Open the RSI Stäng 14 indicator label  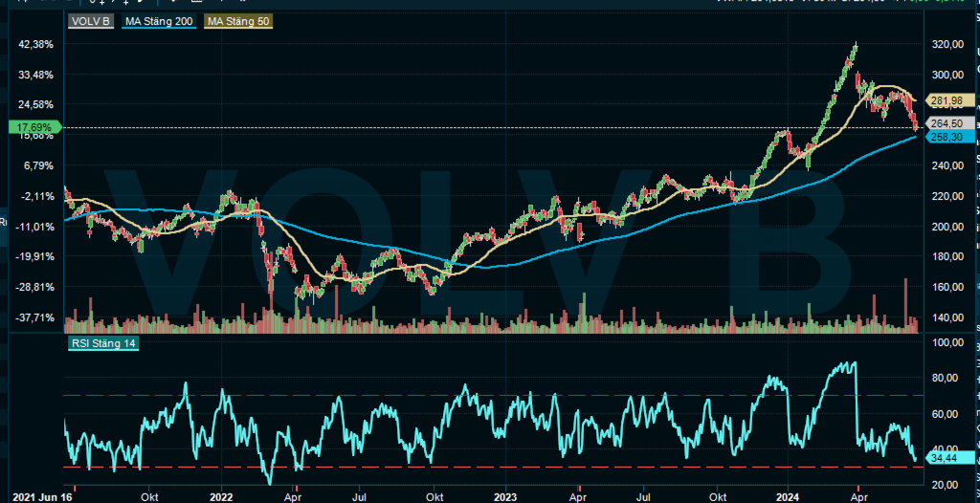(104, 344)
